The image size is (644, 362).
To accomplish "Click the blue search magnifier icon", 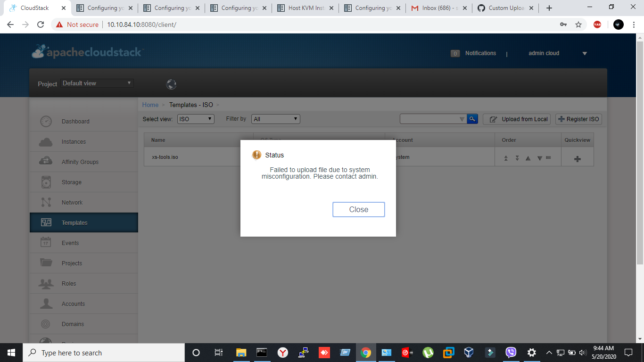I will pyautogui.click(x=472, y=119).
